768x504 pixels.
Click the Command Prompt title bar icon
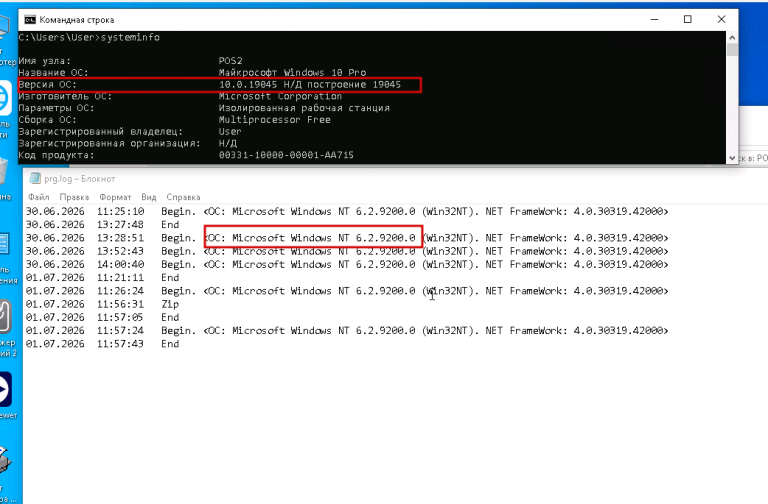pos(30,20)
